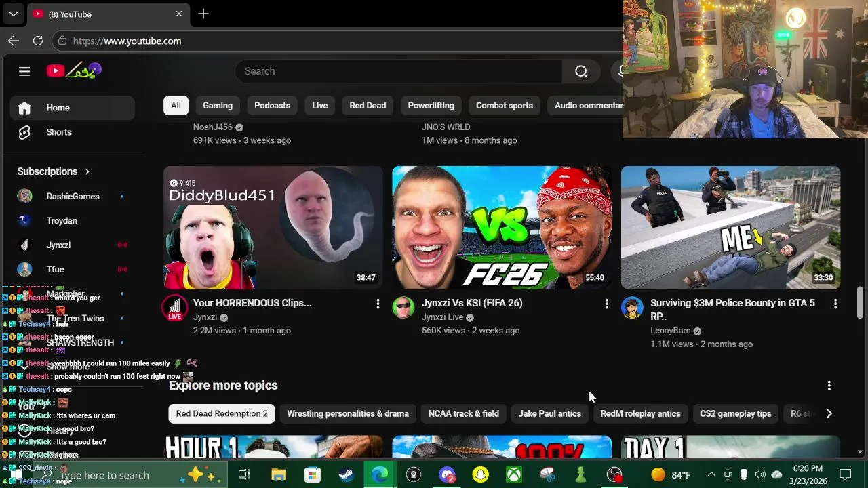The width and height of the screenshot is (868, 488).
Task: Open JNO'S WRLD channel link
Action: coord(446,127)
